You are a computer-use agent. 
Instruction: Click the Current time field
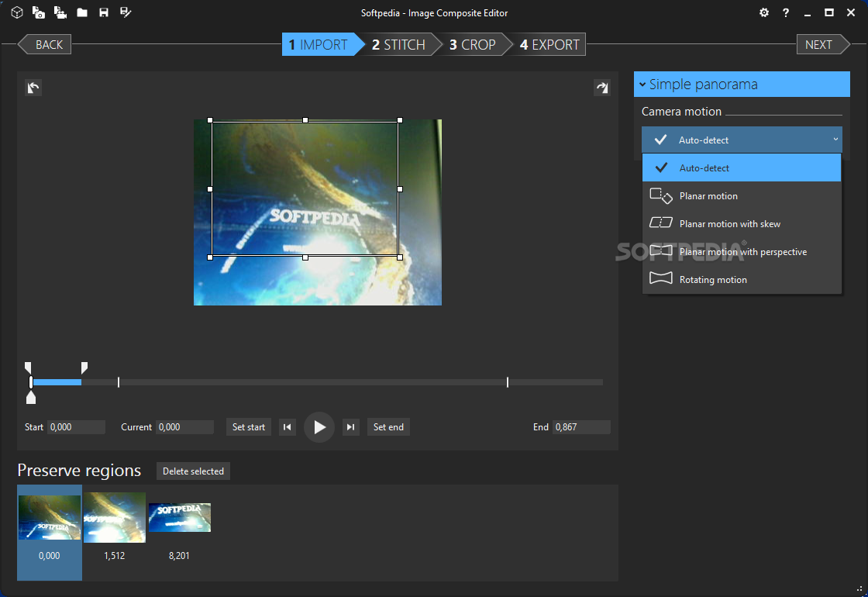point(184,427)
